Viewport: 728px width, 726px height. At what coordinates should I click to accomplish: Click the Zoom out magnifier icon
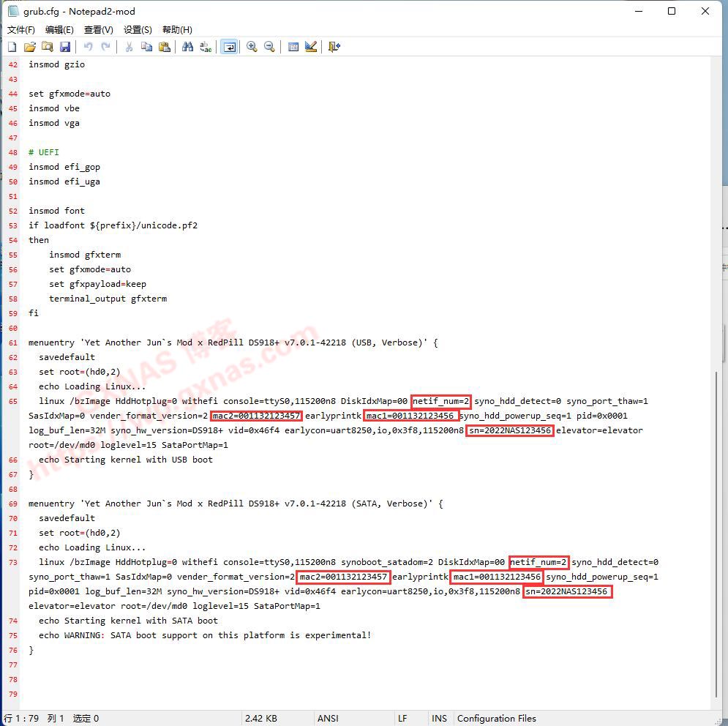(269, 47)
